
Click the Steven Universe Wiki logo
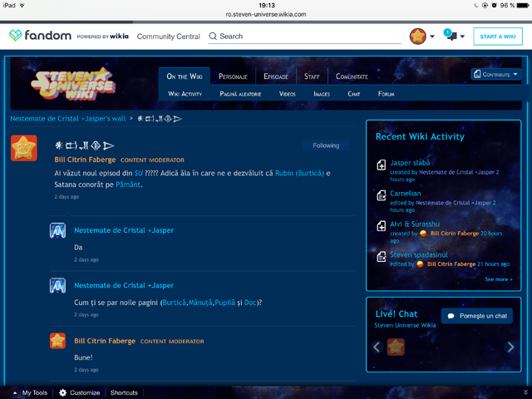(x=73, y=84)
